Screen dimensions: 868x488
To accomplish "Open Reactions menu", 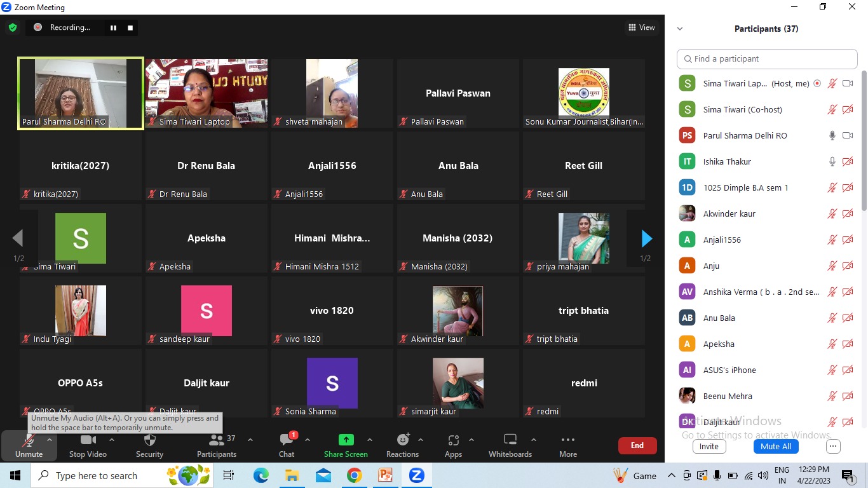I will [402, 445].
